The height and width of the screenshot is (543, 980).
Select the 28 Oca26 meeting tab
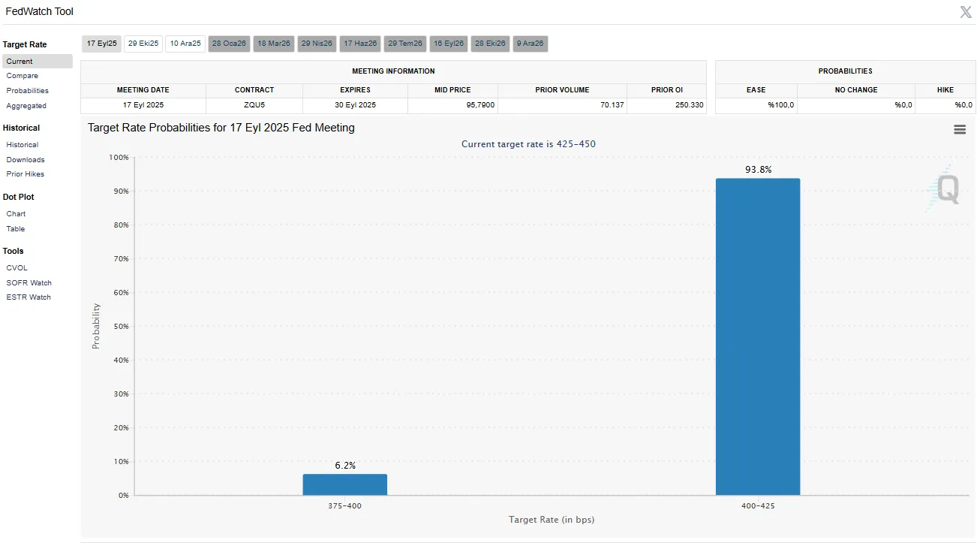pos(229,44)
